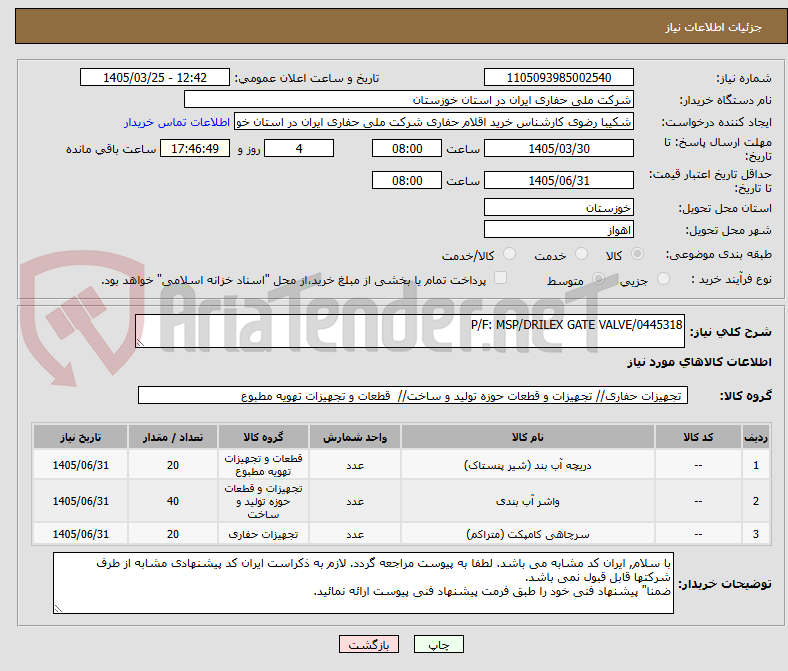Viewport: 788px width, 671px height.
Task: Click the گروه کالا column header
Action: [x=263, y=437]
